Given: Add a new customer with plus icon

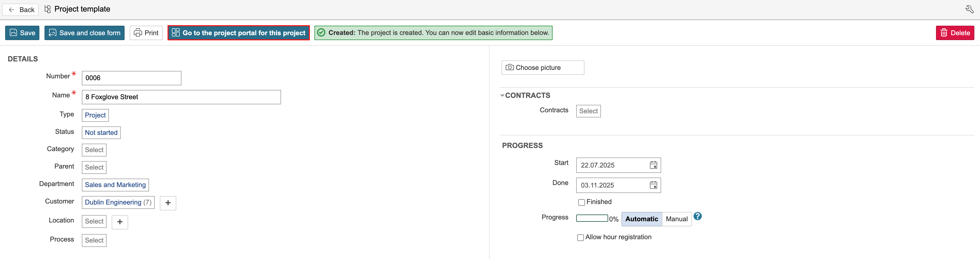Looking at the screenshot, I should click(168, 203).
